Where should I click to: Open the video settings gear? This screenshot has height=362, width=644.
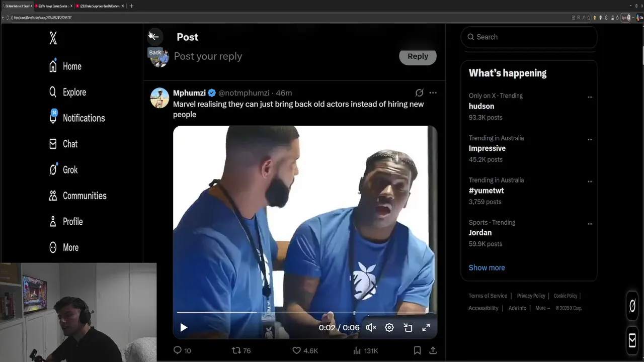pos(389,328)
